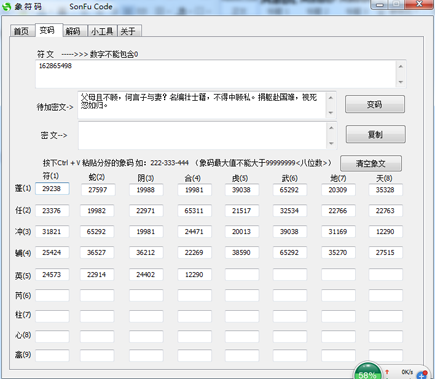Click the cell with value 35328
This screenshot has height=379, width=435.
pos(385,190)
